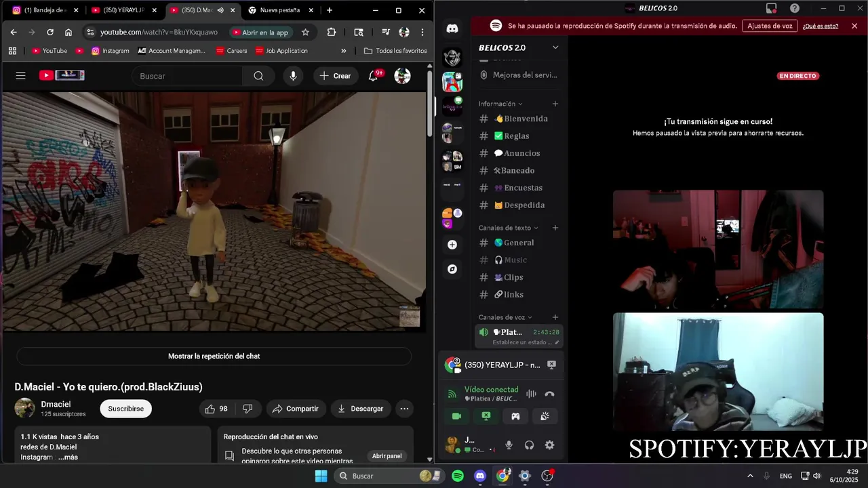868x488 pixels.
Task: Switch to the Nueva pestaña tab
Action: tap(281, 10)
